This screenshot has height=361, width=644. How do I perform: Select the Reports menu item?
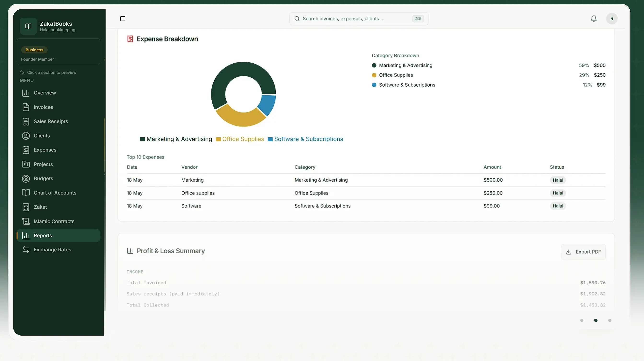coord(59,235)
